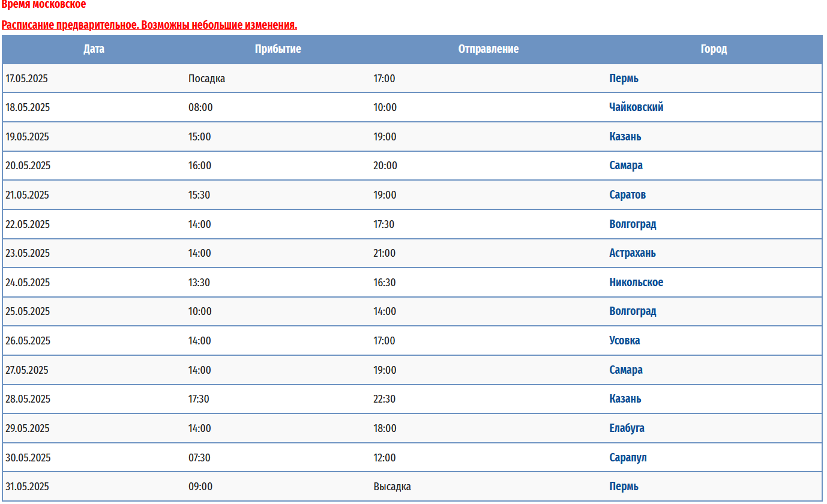Select the Усовка city link
Image resolution: width=827 pixels, height=504 pixels.
[625, 341]
